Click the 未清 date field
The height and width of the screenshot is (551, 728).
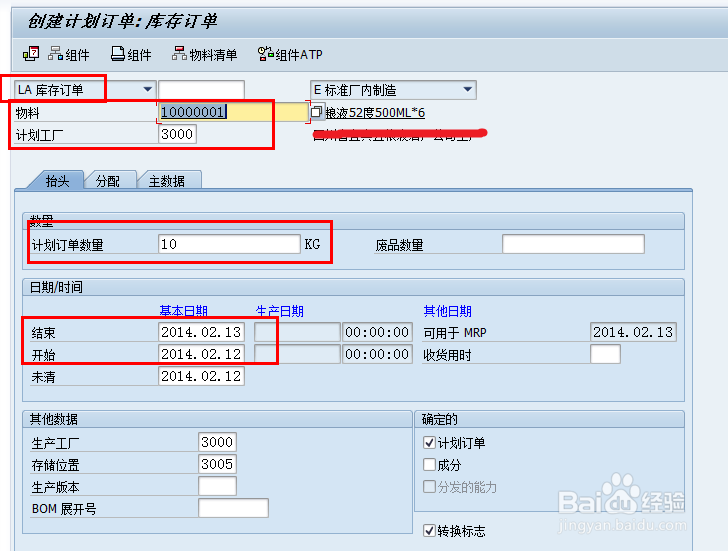[x=202, y=376]
